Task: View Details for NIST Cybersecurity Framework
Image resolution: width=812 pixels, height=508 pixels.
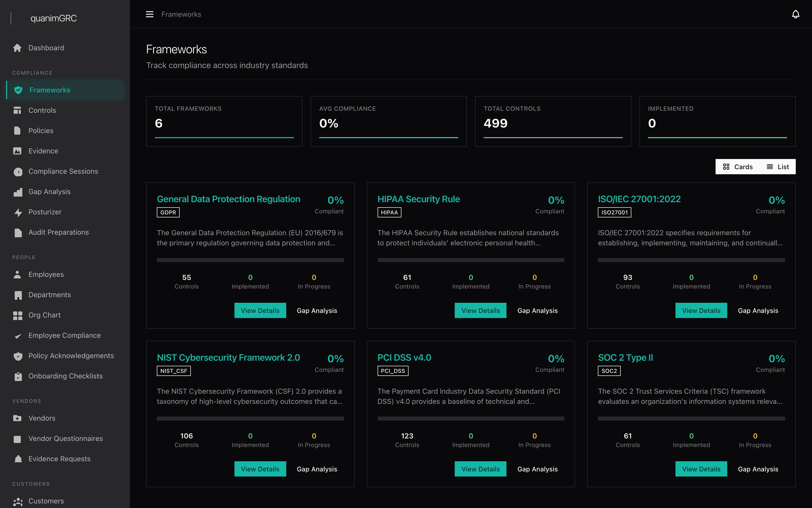Action: (260, 469)
